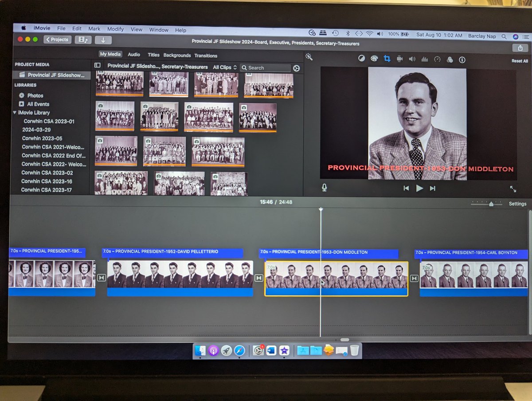Open the stabilization camera icon
Screen dimensions: 532x401
pyautogui.click(x=399, y=59)
